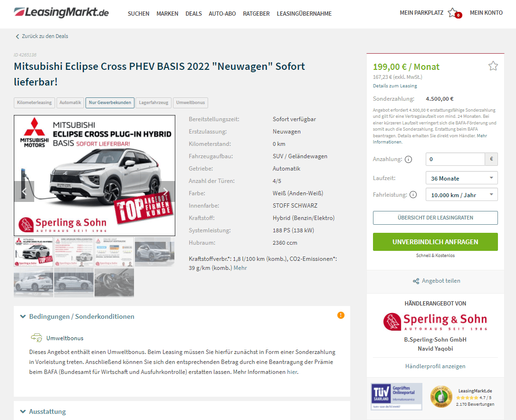The image size is (516, 420).
Task: Open the MEIN PARKPLATZ text link
Action: [x=421, y=13]
